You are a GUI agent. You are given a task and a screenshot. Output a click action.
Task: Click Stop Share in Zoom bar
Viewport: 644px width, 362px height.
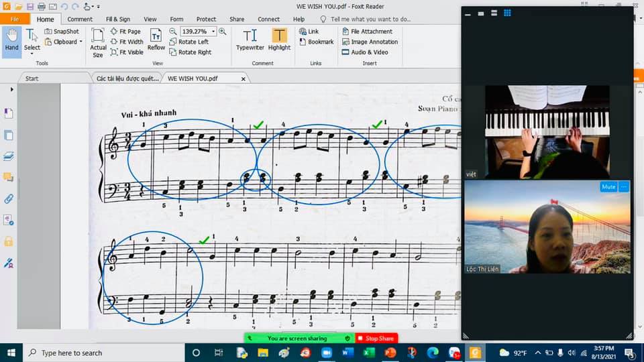(x=376, y=338)
